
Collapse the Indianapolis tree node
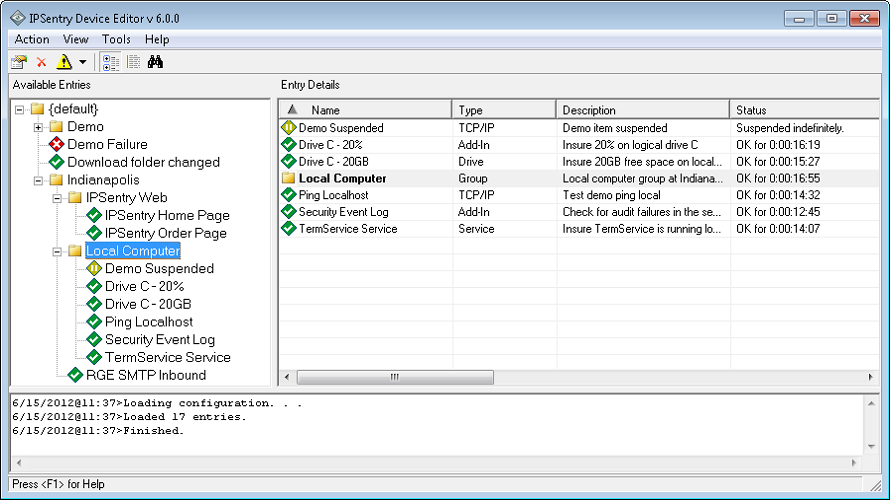coord(39,180)
